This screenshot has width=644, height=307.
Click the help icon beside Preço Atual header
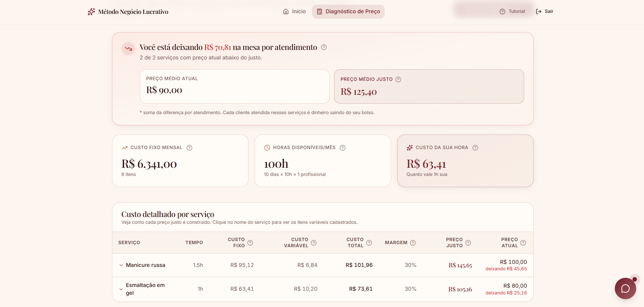(x=523, y=242)
